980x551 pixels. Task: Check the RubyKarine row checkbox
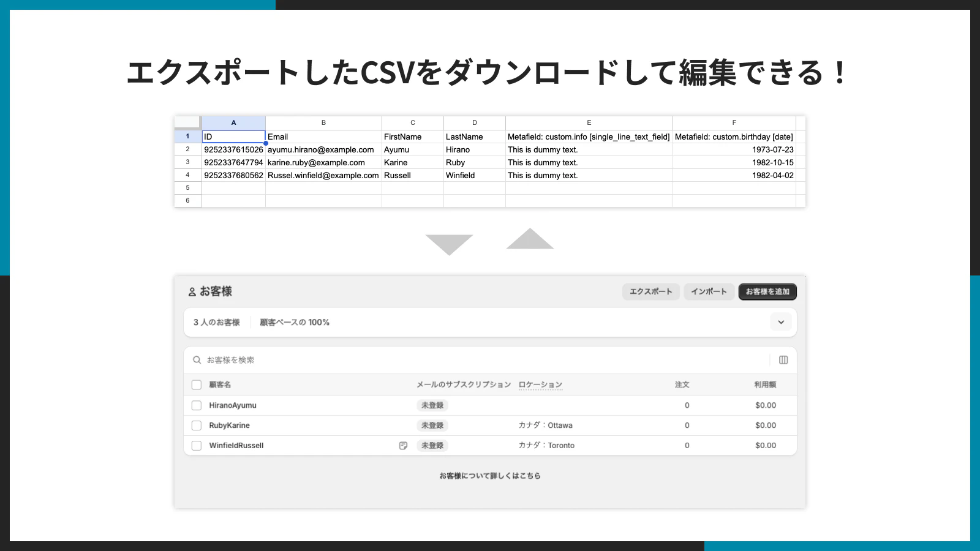(x=197, y=425)
